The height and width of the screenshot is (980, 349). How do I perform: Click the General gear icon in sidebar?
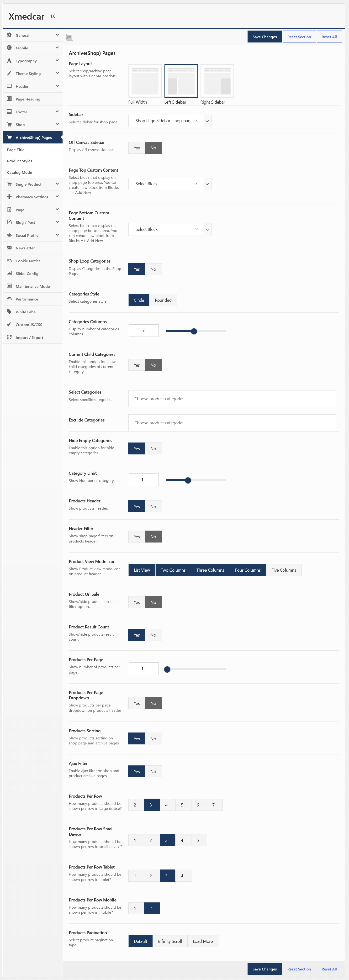coord(9,35)
